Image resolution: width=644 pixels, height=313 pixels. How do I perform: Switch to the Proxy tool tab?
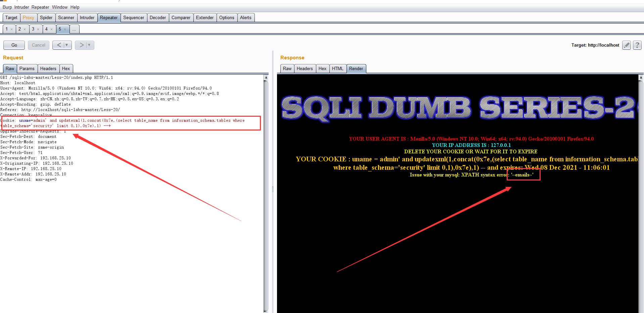coord(28,17)
